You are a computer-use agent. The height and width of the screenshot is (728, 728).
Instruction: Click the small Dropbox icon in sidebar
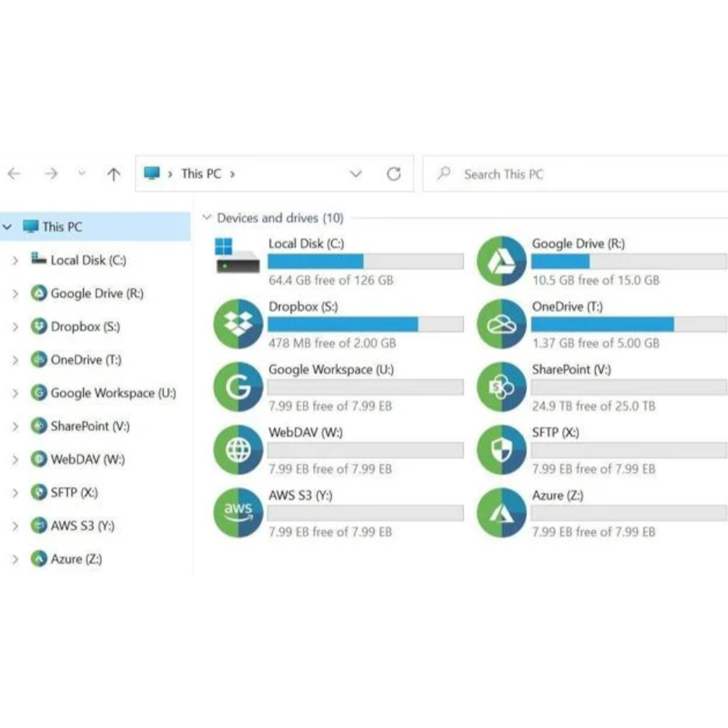click(39, 326)
